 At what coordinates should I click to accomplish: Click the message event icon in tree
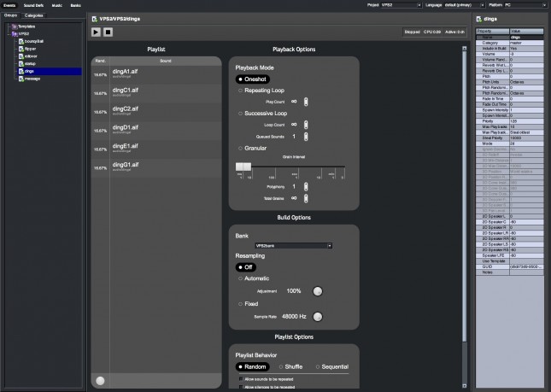coord(22,78)
